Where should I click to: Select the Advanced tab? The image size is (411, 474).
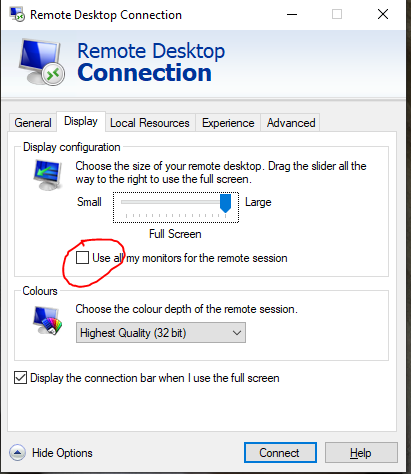(x=291, y=123)
